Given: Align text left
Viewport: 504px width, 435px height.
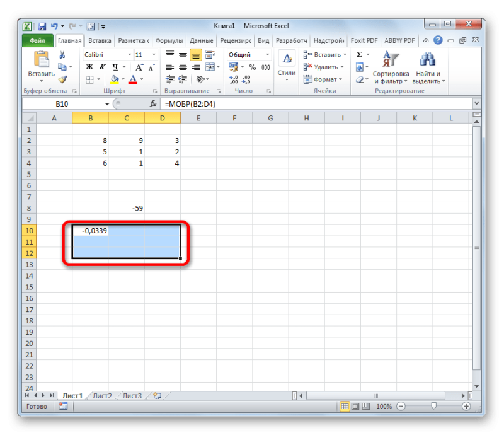Looking at the screenshot, I should [169, 67].
